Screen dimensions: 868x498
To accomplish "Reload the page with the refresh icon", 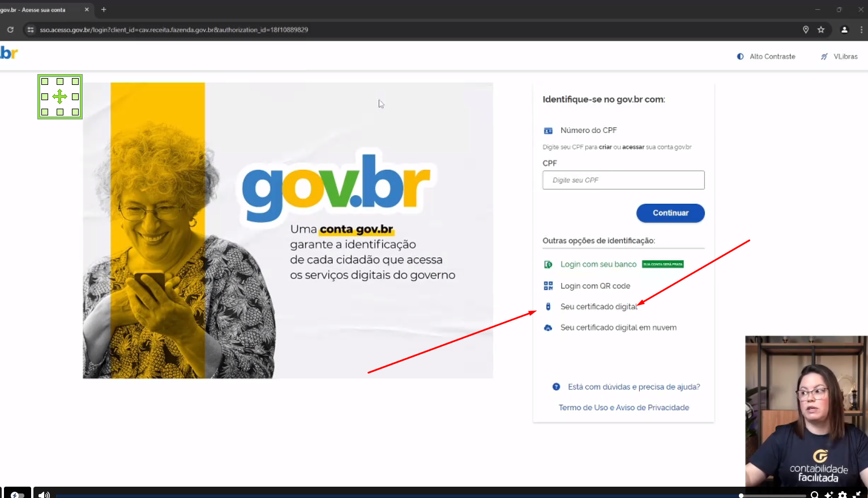I will tap(10, 29).
